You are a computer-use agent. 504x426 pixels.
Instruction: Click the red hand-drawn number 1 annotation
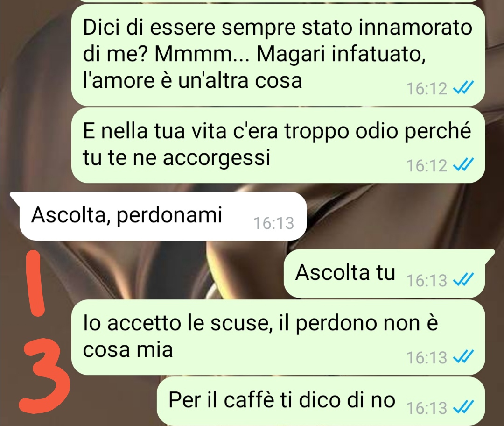[x=35, y=284]
